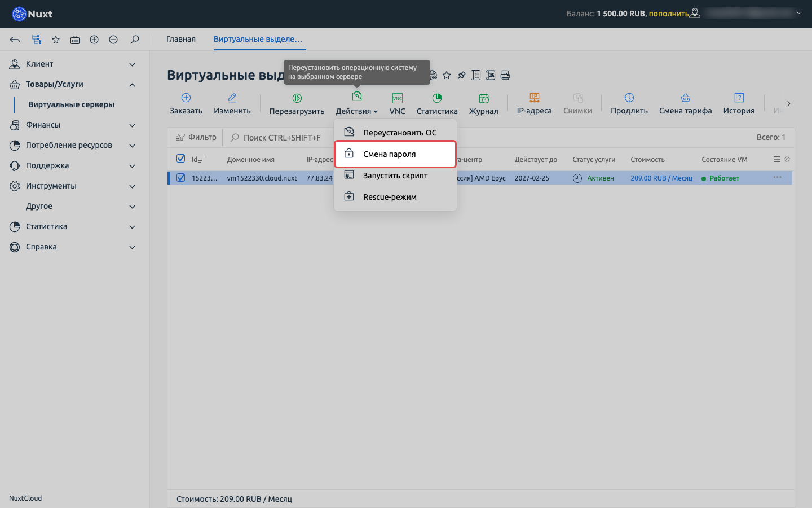Show more toolbar buttons with right arrow

[x=788, y=104]
